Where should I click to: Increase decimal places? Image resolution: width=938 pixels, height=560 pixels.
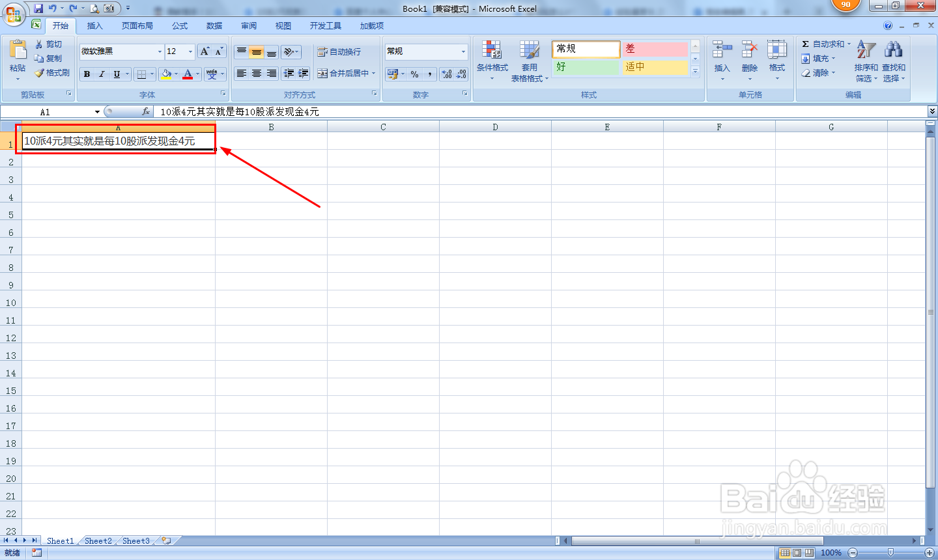click(447, 74)
